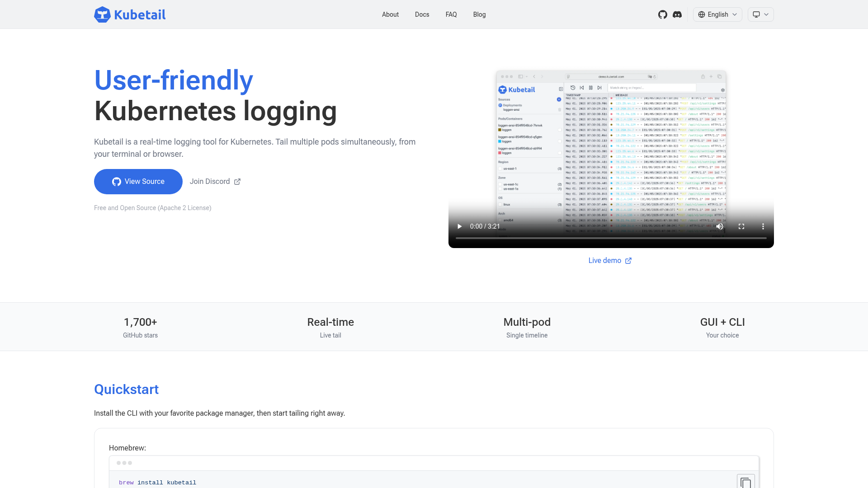Screen dimensions: 868x488
Task: Click the View Source button
Action: point(138,182)
